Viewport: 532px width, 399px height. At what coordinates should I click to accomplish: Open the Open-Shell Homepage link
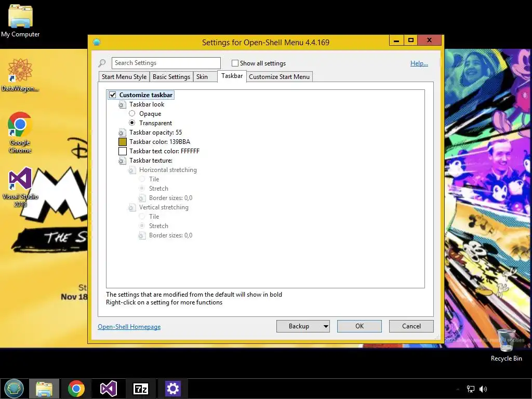click(129, 327)
